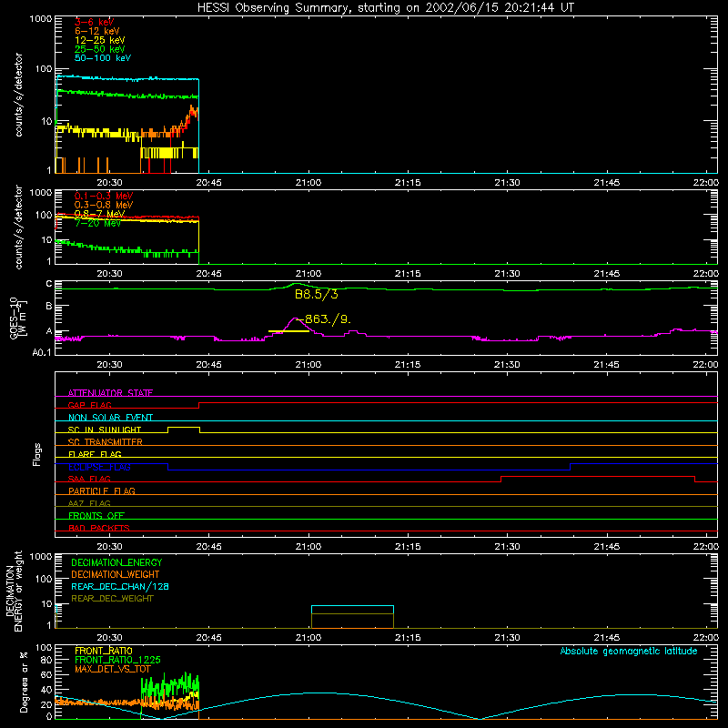
Task: Click the PARTICLE_FLAG label
Action: coord(102,491)
